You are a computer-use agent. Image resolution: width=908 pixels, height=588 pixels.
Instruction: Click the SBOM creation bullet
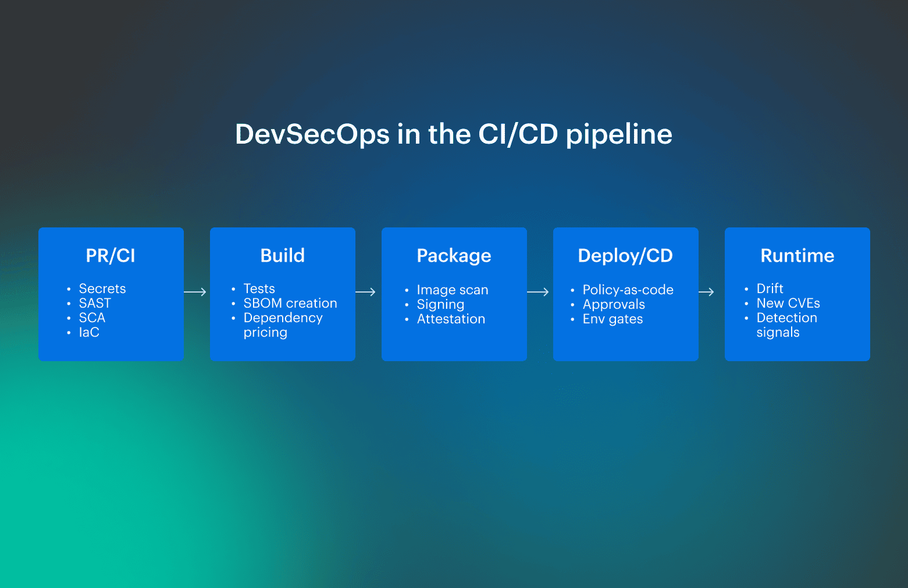point(290,303)
